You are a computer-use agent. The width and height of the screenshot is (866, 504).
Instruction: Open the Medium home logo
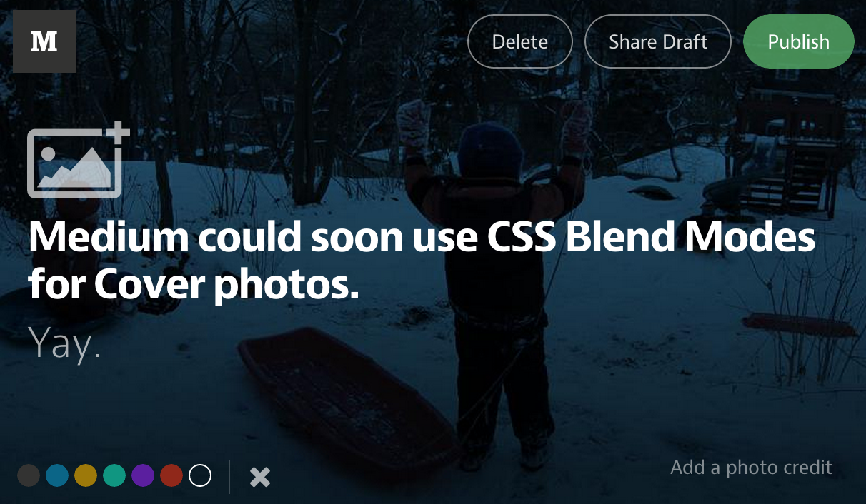pyautogui.click(x=44, y=41)
